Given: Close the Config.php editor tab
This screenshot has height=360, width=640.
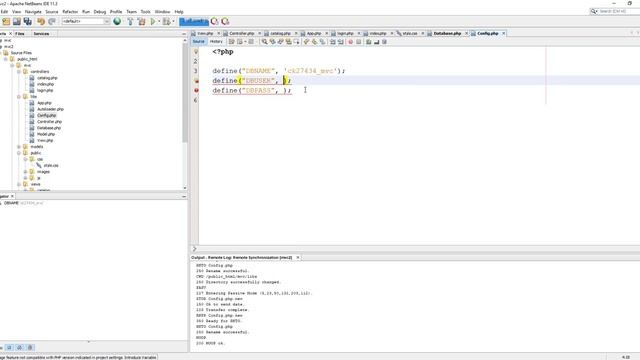Looking at the screenshot, I should (x=504, y=33).
